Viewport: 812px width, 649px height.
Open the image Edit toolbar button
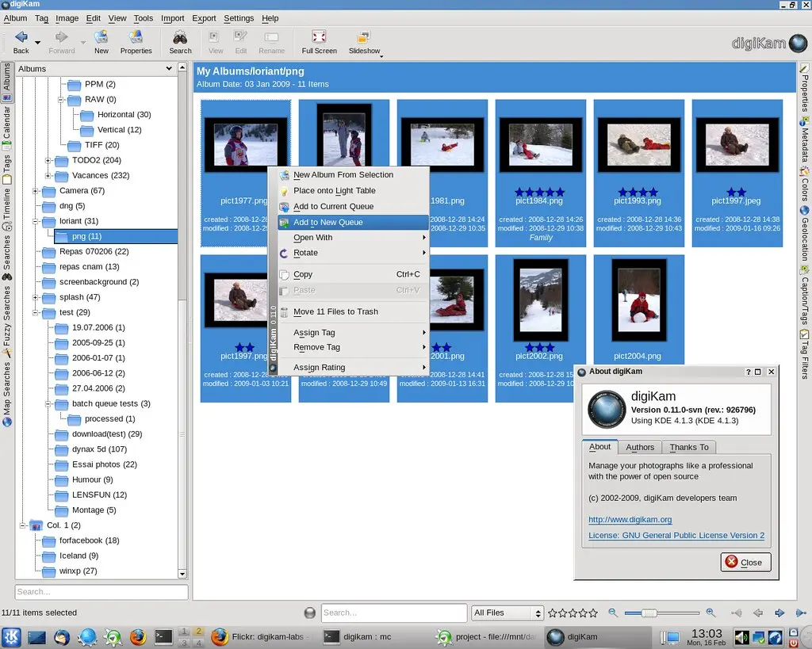241,41
